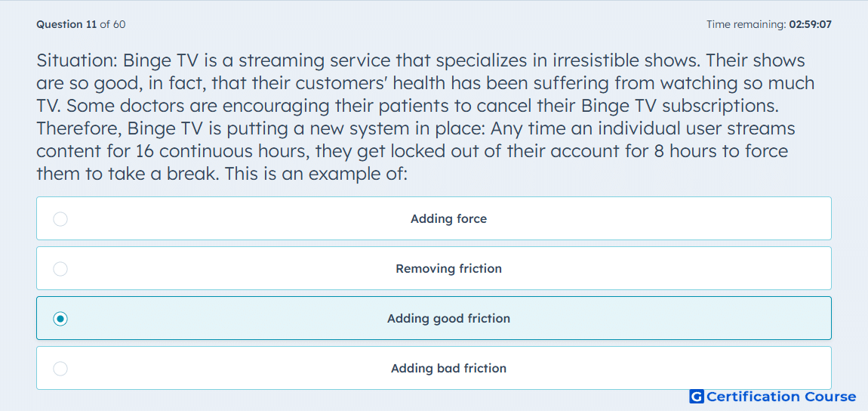This screenshot has height=411, width=868.
Task: Click the Binge TV situation paragraph
Action: pyautogui.click(x=426, y=117)
